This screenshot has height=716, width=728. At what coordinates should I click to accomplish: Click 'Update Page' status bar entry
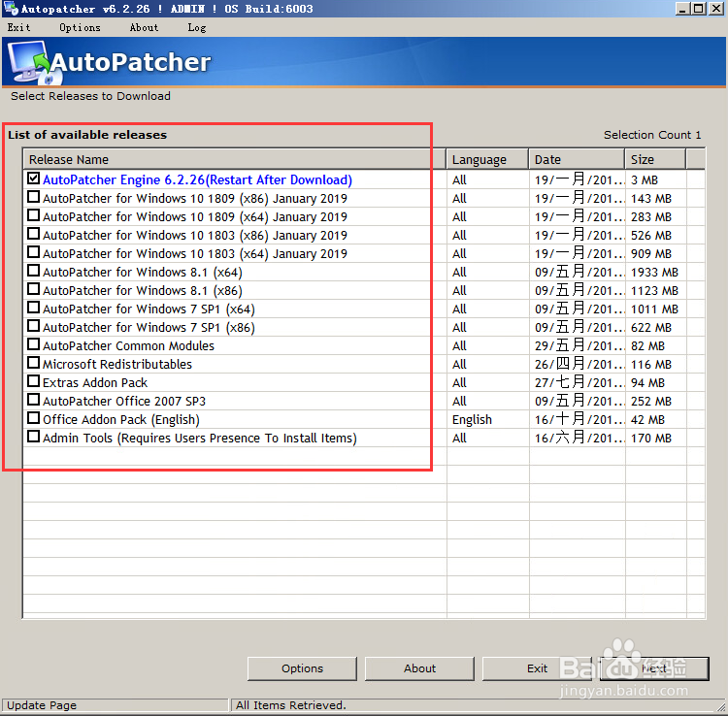[42, 705]
